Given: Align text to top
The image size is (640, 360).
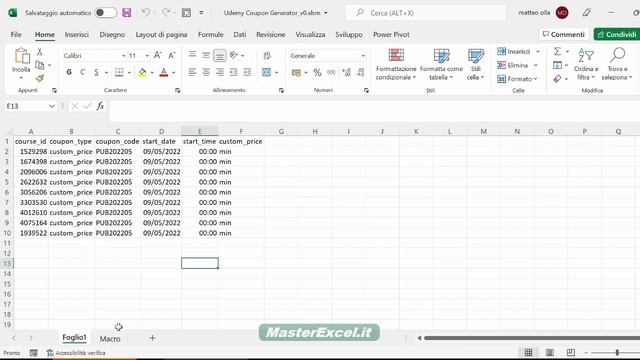Looking at the screenshot, I should pyautogui.click(x=192, y=55).
